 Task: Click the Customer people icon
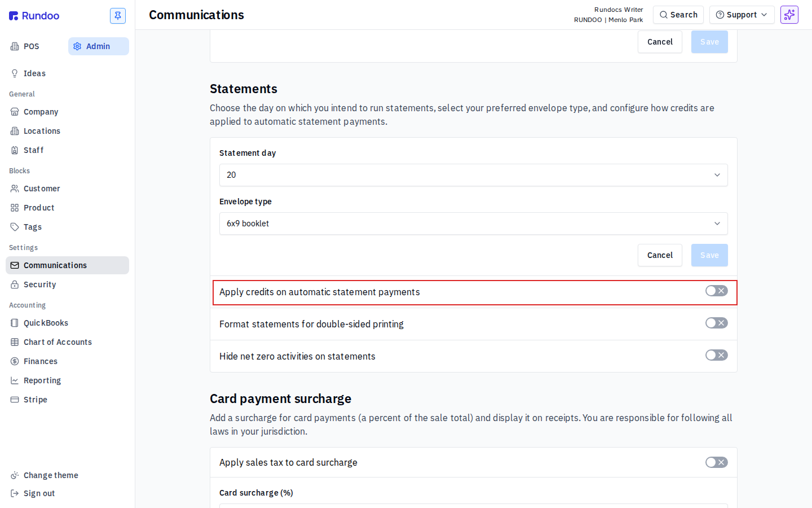15,189
